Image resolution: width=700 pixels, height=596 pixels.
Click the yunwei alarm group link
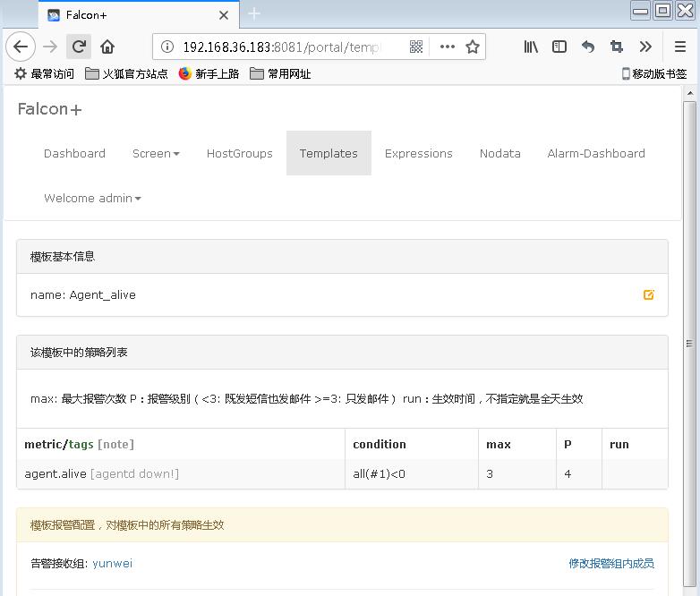(112, 563)
